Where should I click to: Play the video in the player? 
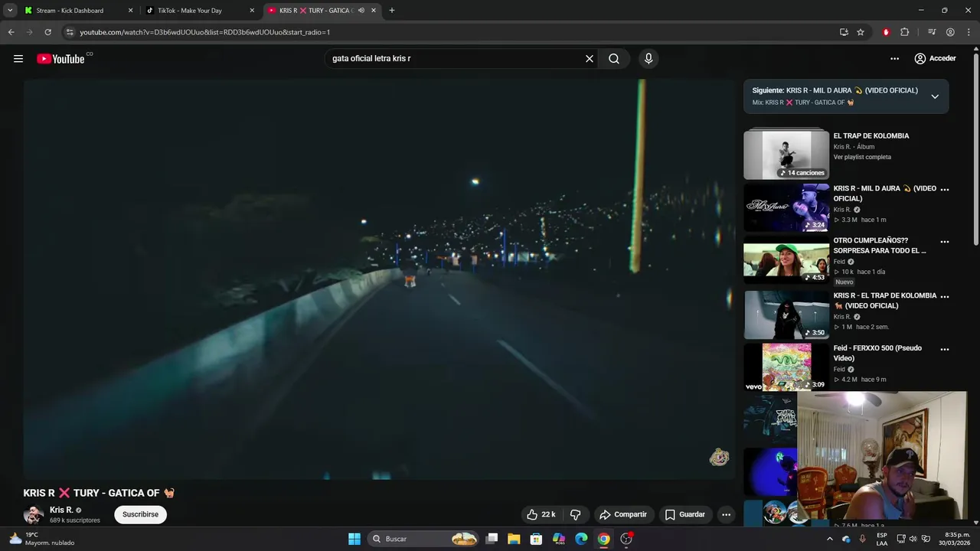tap(379, 279)
